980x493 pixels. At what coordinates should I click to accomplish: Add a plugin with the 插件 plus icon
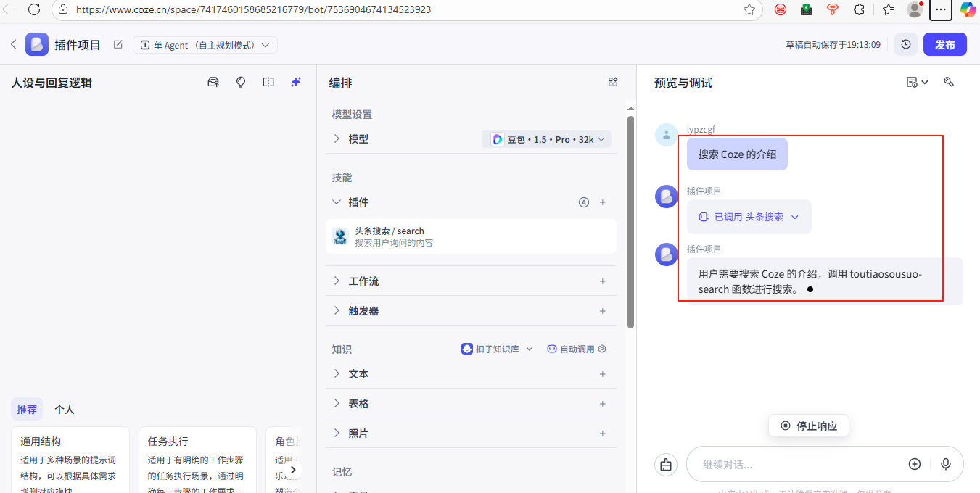pyautogui.click(x=603, y=202)
